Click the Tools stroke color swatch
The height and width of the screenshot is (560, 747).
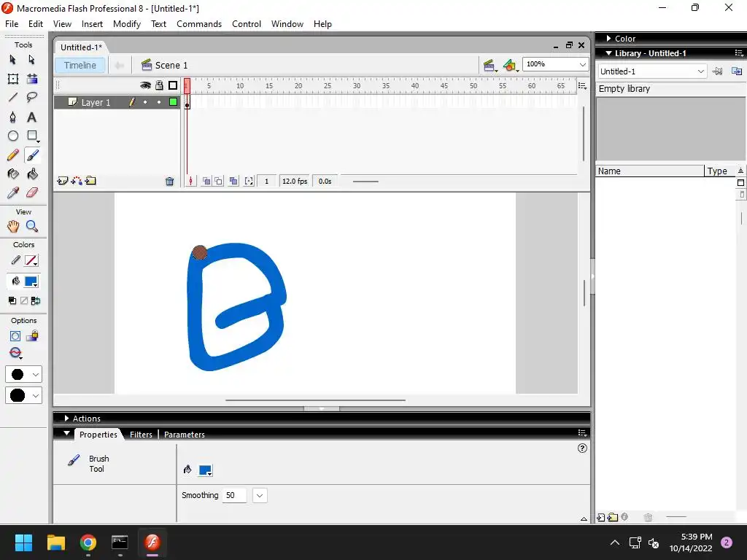click(31, 260)
